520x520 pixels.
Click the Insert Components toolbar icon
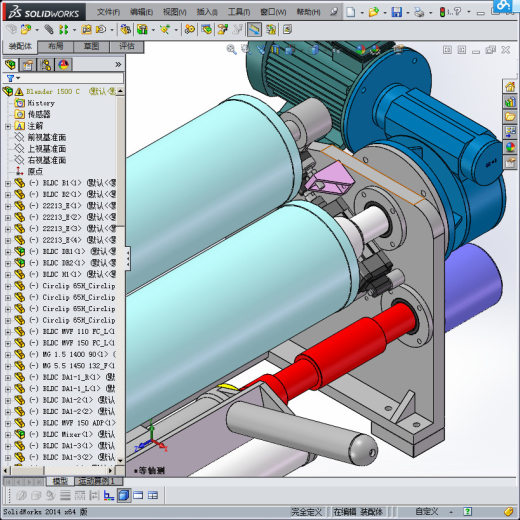click(26, 30)
